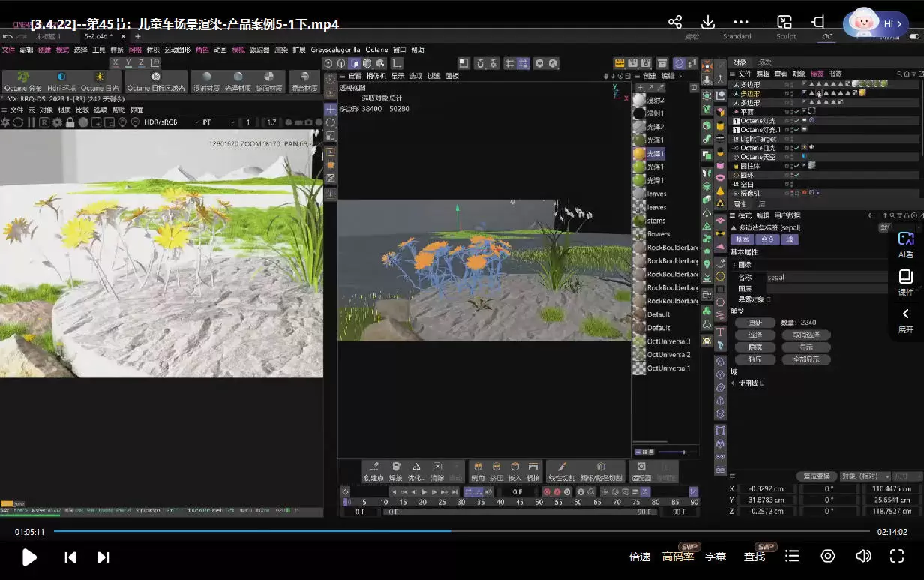Toggle the 平面 object enable checkmark
The width and height of the screenshot is (924, 580).
tap(796, 112)
